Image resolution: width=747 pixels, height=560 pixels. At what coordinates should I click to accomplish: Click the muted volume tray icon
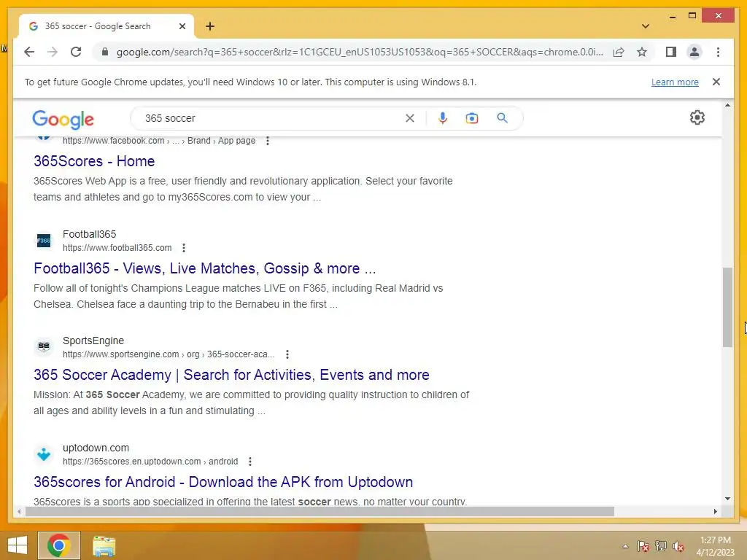click(x=678, y=546)
